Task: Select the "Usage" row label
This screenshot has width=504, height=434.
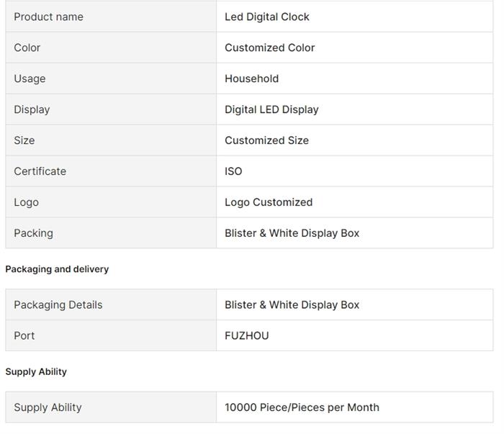Action: tap(30, 78)
